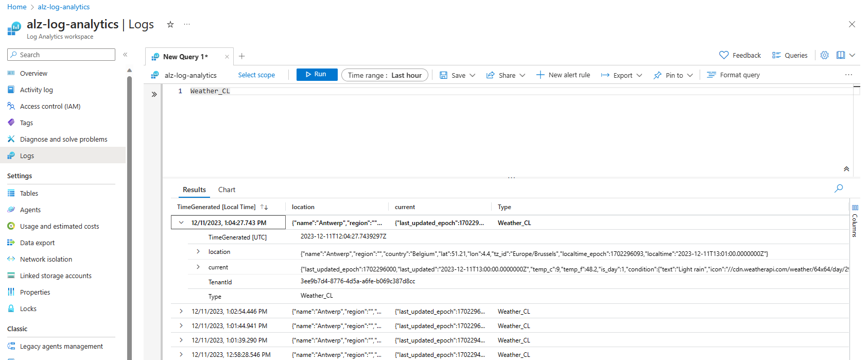
Task: Select TimeGenerated [UTC] value 2023-12-11T12:04:27.7439297Z
Action: click(x=343, y=236)
